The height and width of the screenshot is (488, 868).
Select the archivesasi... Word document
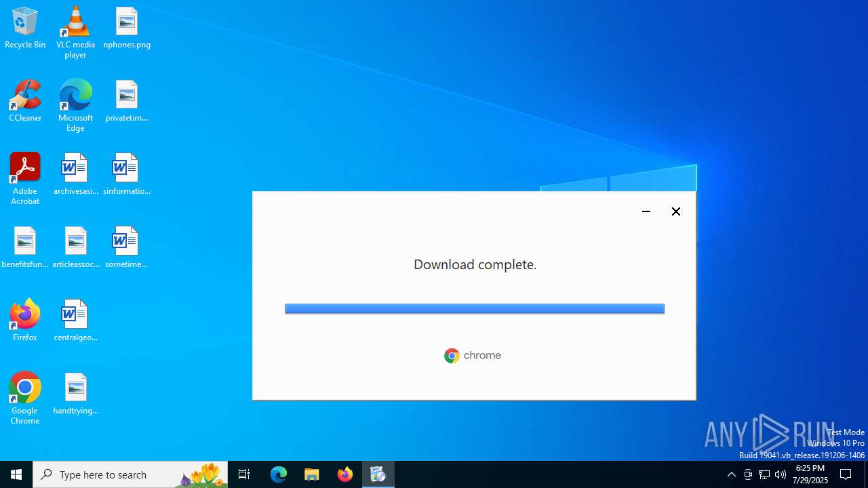[x=75, y=175]
